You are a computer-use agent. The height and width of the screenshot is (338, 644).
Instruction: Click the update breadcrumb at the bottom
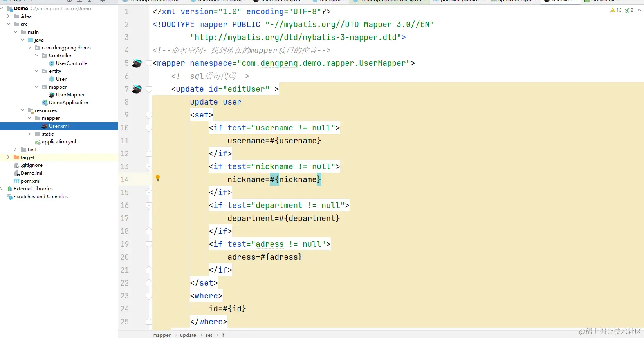click(x=188, y=335)
